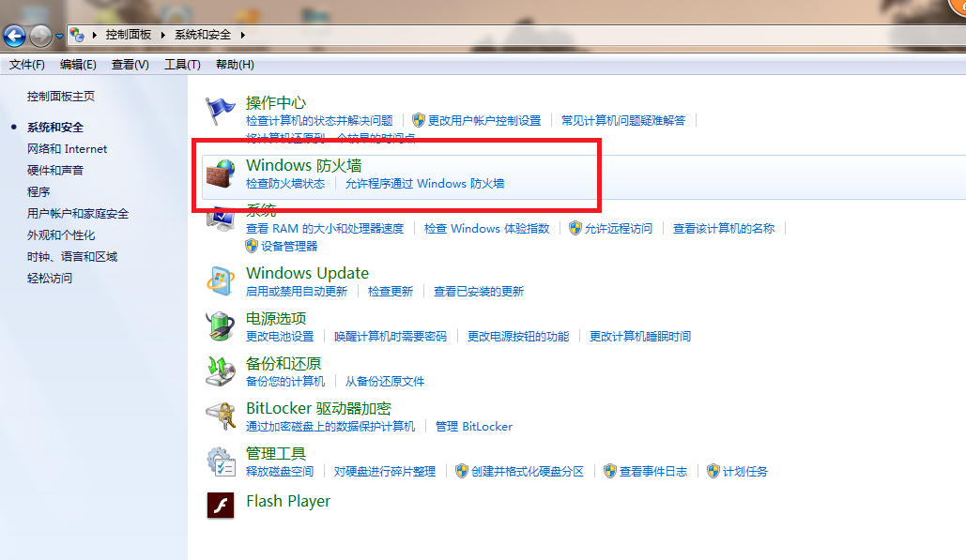Click the Backup and Restore icon
Viewport: 966px width, 560px height.
[220, 371]
